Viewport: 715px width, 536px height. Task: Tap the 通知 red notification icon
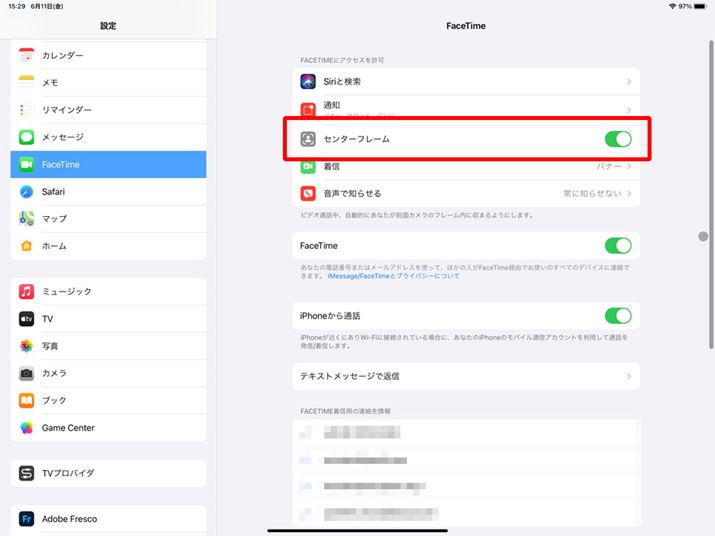(308, 109)
